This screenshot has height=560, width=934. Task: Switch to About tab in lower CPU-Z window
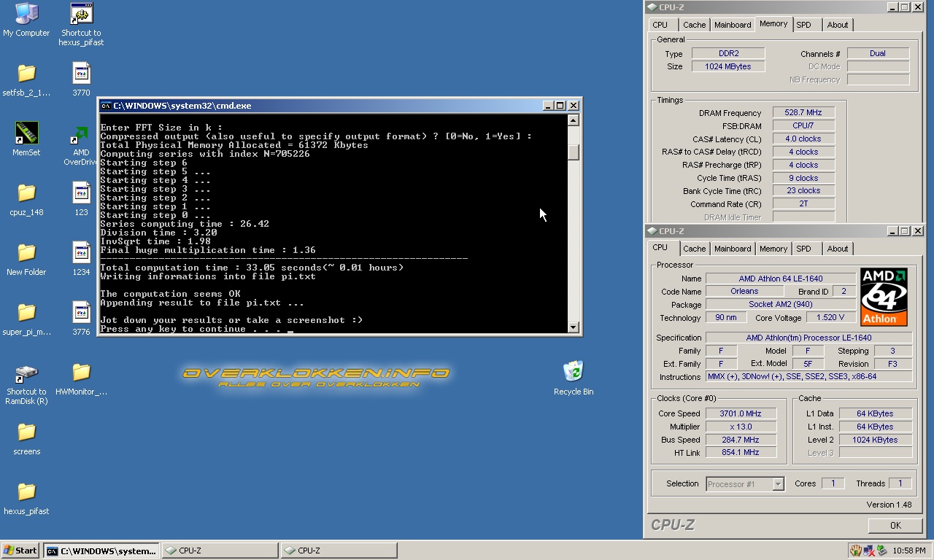point(837,249)
